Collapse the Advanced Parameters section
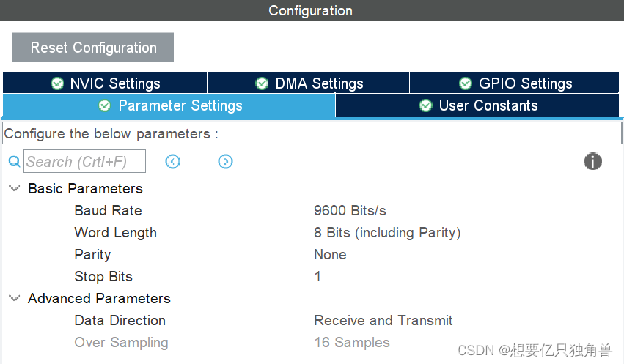The image size is (624, 364). [x=14, y=298]
